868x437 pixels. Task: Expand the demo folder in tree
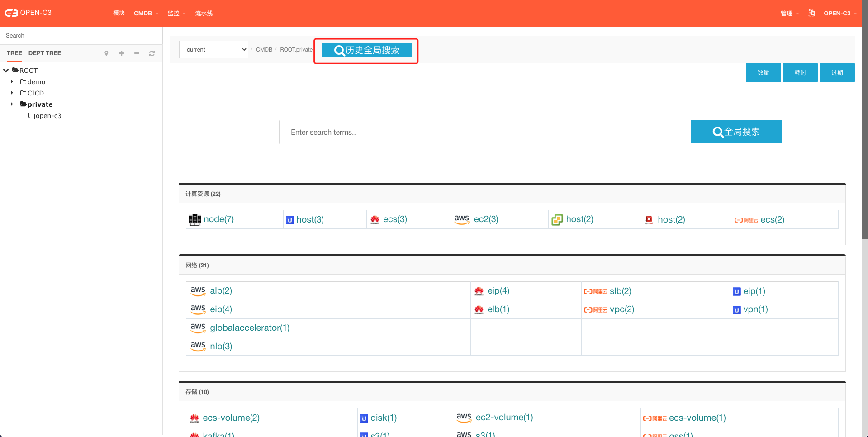click(12, 82)
